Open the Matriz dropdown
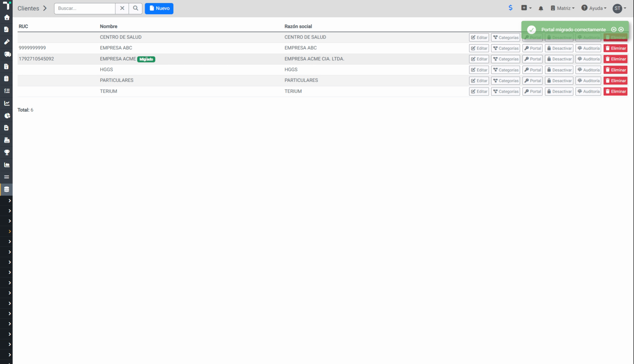 (x=562, y=8)
